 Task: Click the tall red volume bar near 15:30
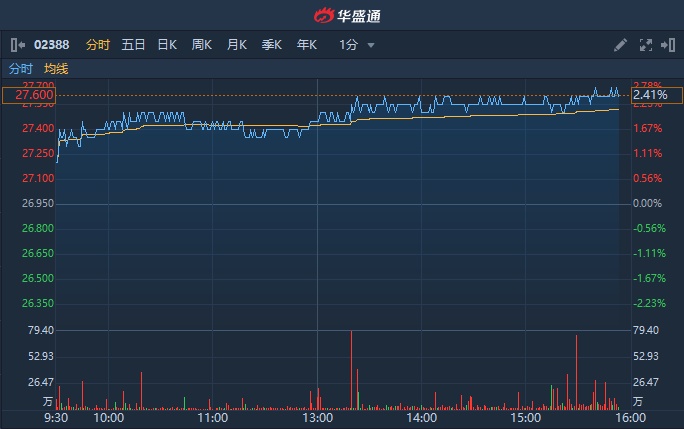coord(576,372)
